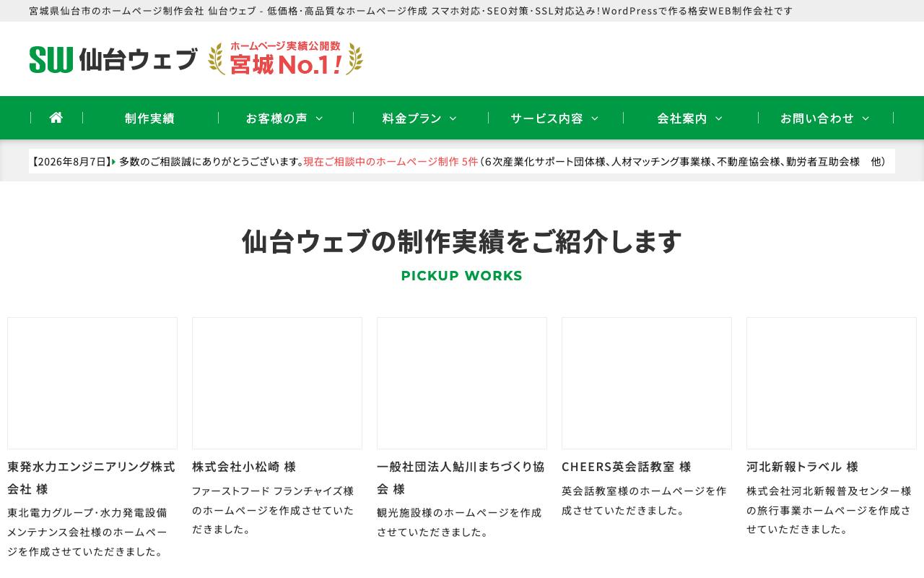Open the 東発水力エンジニアリング株式会社 thumbnail

click(92, 383)
